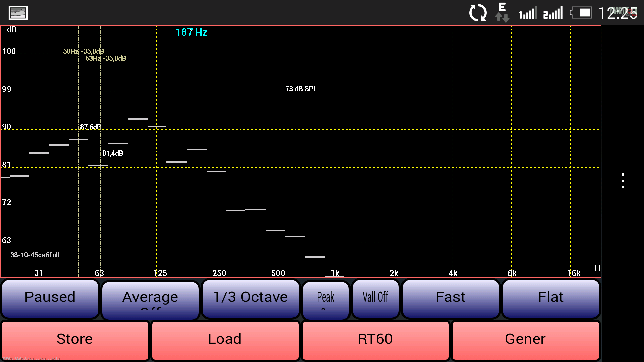Click the 63 dB scale label
Image resolution: width=644 pixels, height=362 pixels.
click(7, 240)
